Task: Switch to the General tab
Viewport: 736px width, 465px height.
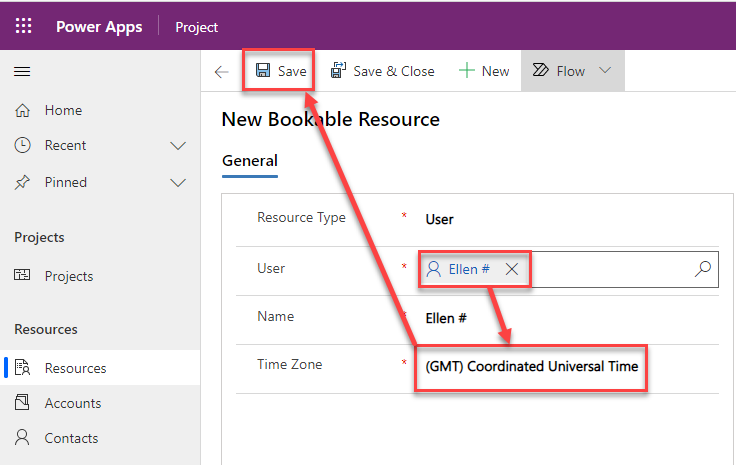Action: pos(250,161)
